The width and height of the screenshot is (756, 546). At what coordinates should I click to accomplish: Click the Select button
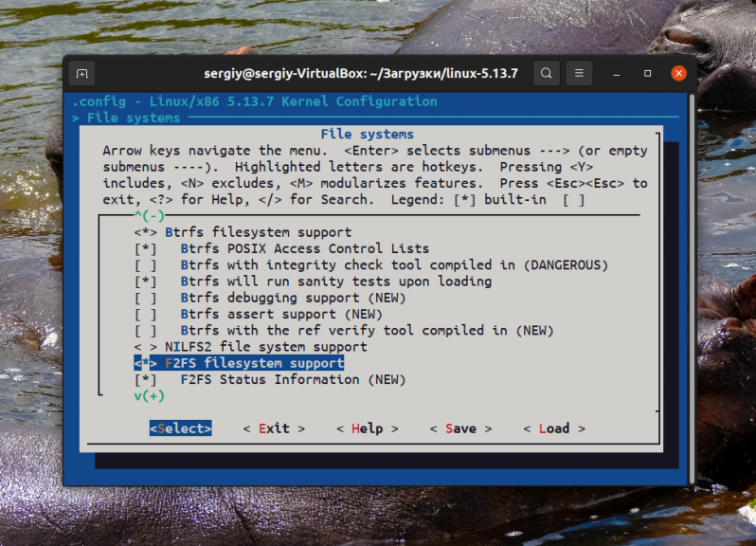(x=181, y=428)
